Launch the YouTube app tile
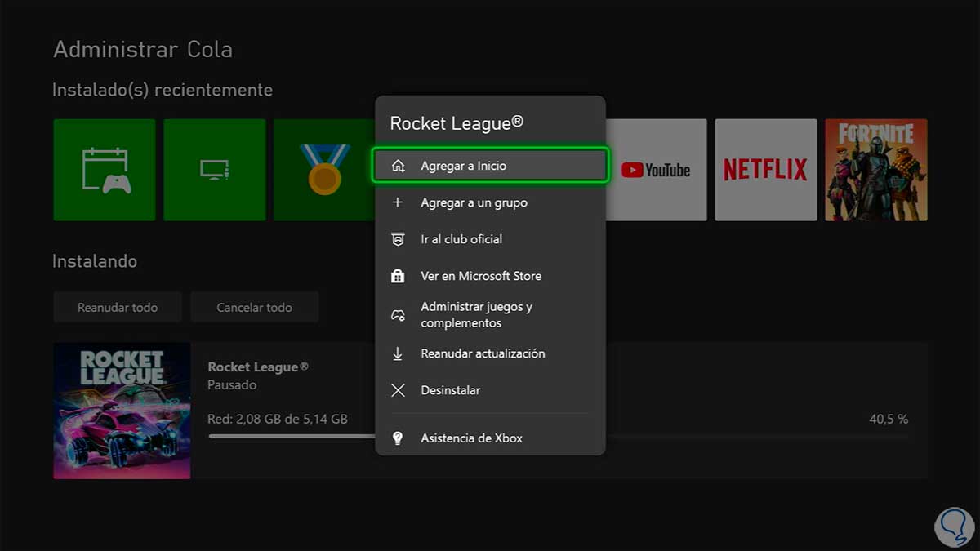This screenshot has width=980, height=551. pyautogui.click(x=656, y=170)
